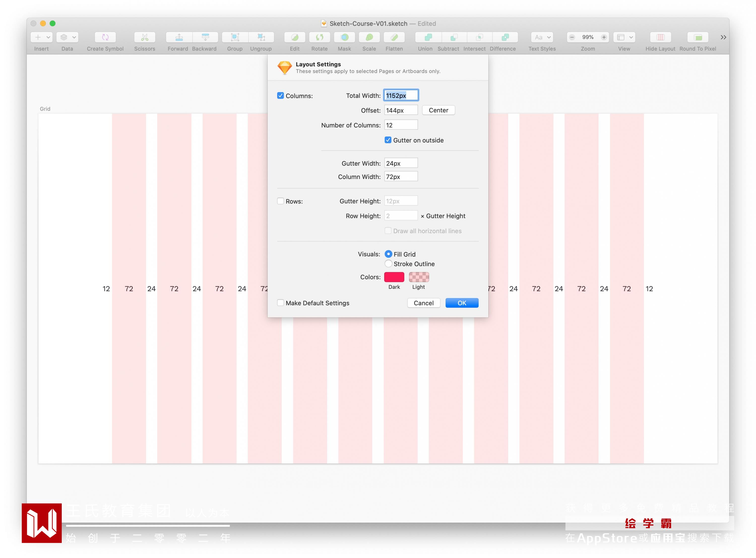
Task: Click the Round To Pixel icon
Action: (x=698, y=37)
